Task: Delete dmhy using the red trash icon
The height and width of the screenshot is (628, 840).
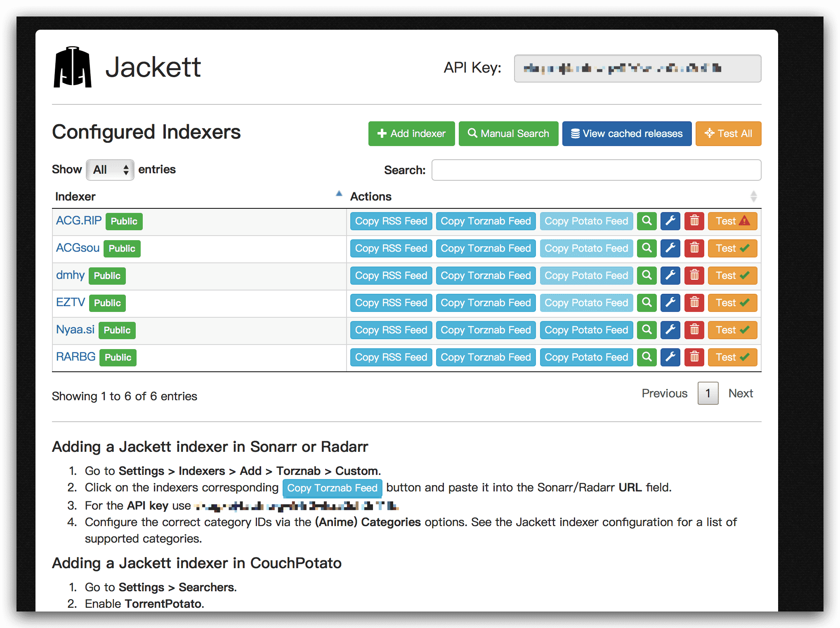Action: [694, 276]
